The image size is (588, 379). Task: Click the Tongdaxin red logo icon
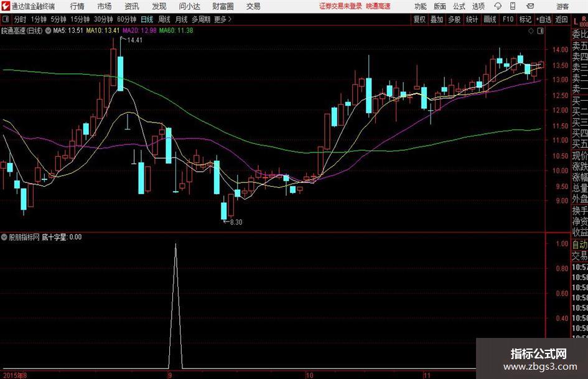point(6,6)
